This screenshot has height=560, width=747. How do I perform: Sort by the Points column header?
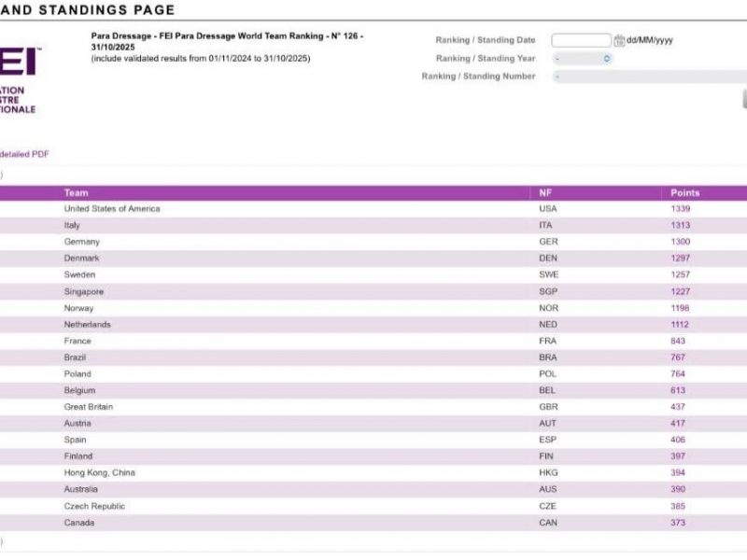pos(684,192)
